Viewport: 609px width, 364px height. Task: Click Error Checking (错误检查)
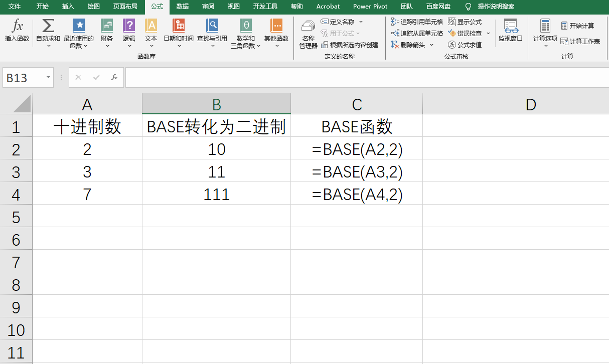(x=465, y=33)
